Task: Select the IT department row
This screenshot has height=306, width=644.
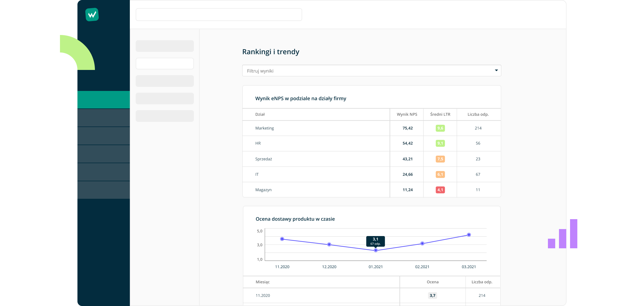Action: pyautogui.click(x=371, y=174)
